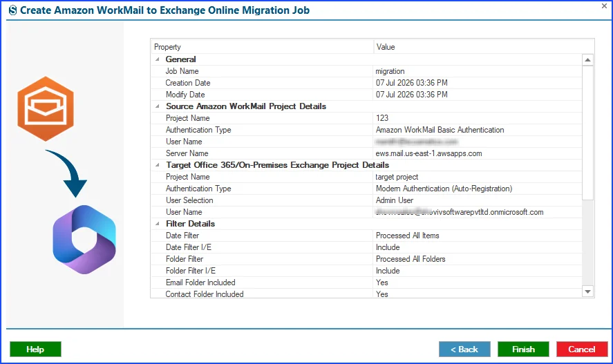This screenshot has height=364, width=613.
Task: Select the User Selection row label
Action: pyautogui.click(x=189, y=200)
